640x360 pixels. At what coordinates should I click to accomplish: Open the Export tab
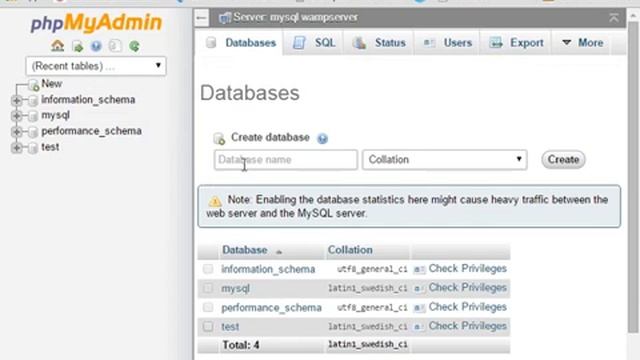[516, 42]
